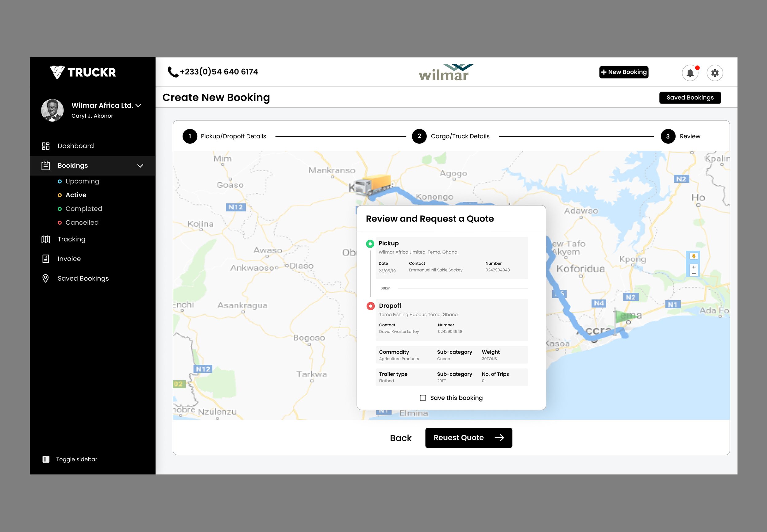
Task: Click the Saved Bookings pin icon
Action: (x=46, y=279)
